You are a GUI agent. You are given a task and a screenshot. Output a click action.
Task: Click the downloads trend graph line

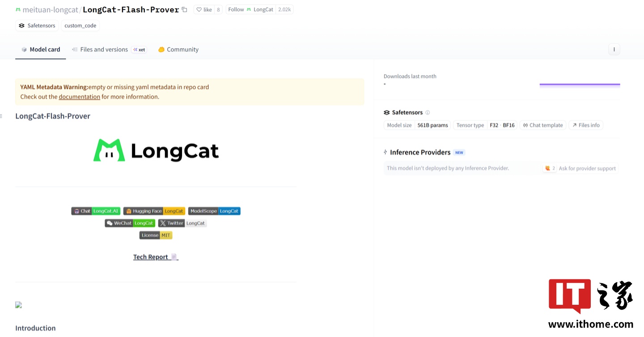tap(580, 84)
